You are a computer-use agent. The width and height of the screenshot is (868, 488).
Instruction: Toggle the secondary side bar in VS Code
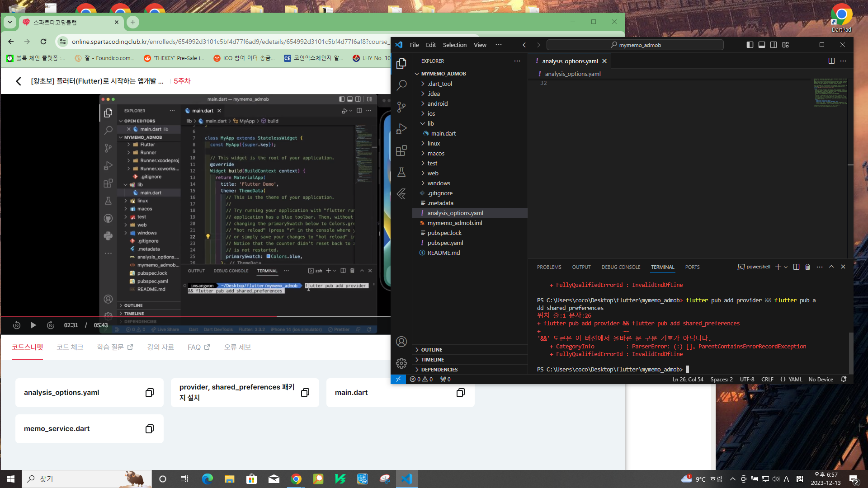[x=774, y=45]
